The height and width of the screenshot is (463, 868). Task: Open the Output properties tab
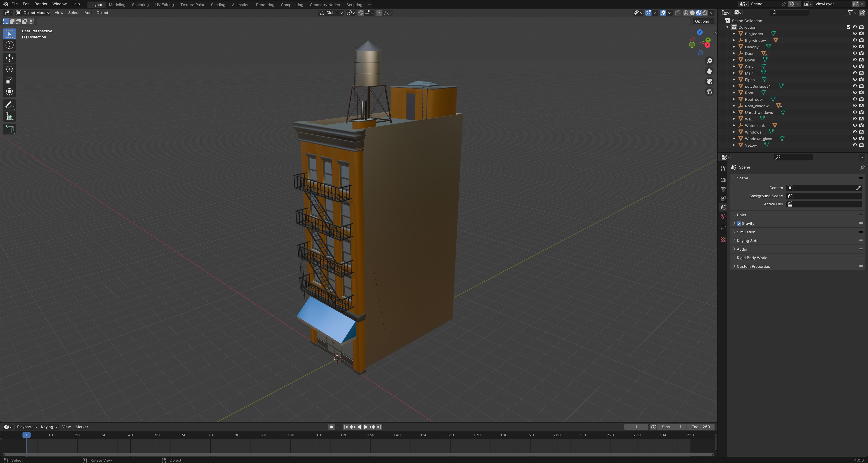click(723, 189)
